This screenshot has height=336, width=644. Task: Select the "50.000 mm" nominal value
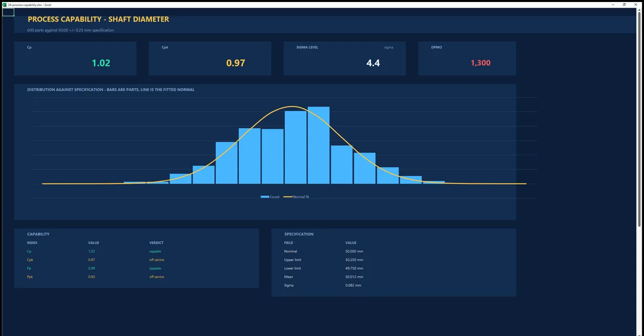click(354, 251)
